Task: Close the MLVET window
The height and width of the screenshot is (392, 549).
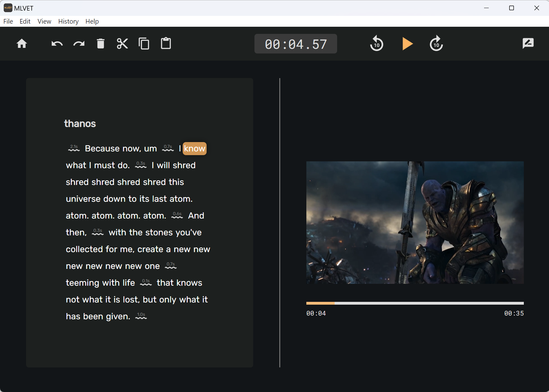Action: click(537, 8)
